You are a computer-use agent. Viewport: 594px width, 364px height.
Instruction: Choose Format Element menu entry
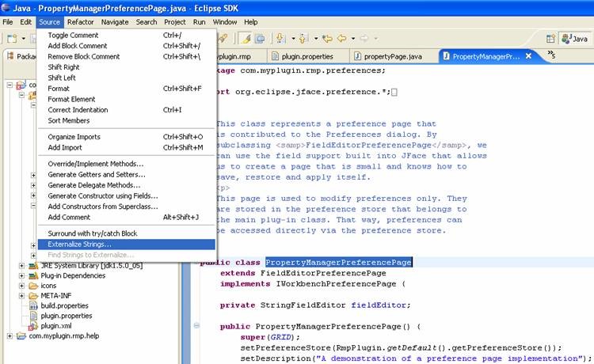(x=127, y=99)
